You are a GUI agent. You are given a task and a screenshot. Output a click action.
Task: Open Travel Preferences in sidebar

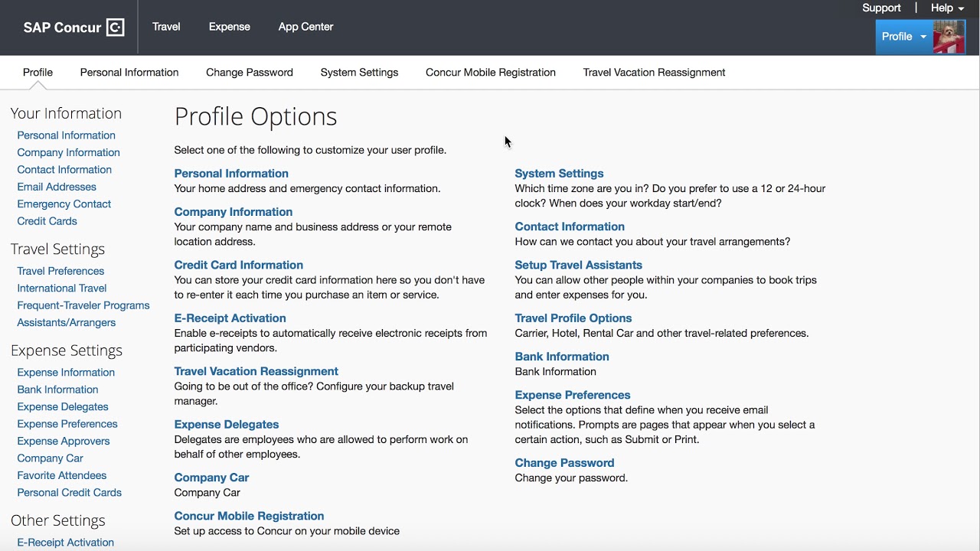click(60, 271)
